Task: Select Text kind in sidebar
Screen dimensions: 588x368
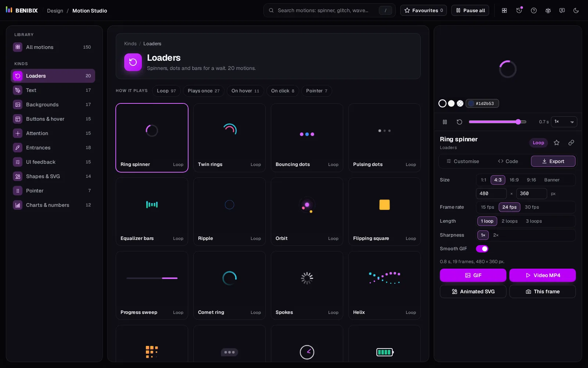Action: click(53, 90)
